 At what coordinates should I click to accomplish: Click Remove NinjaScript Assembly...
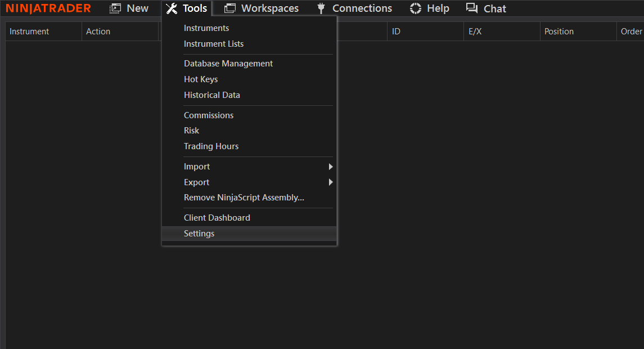tap(244, 198)
